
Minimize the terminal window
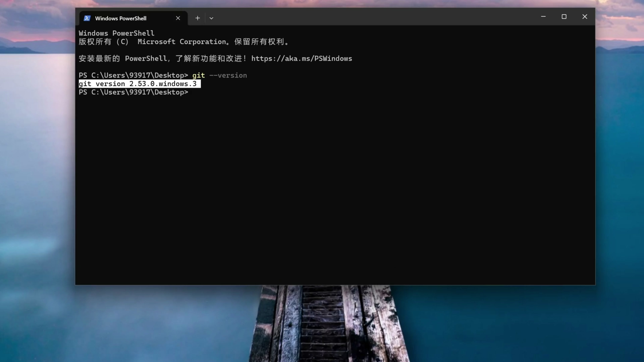543,17
